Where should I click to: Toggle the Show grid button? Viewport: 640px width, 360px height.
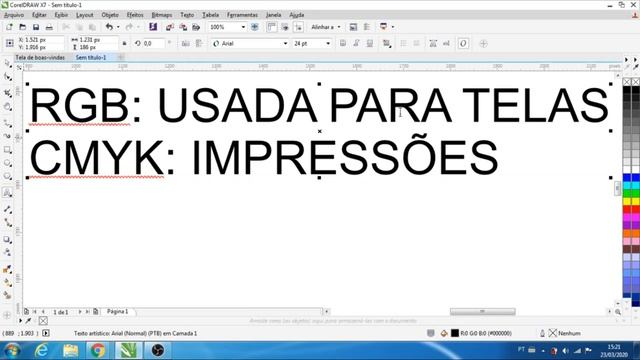(x=285, y=27)
